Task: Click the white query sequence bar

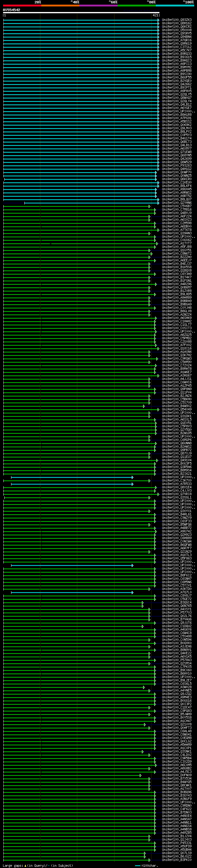Action: pos(81,12)
